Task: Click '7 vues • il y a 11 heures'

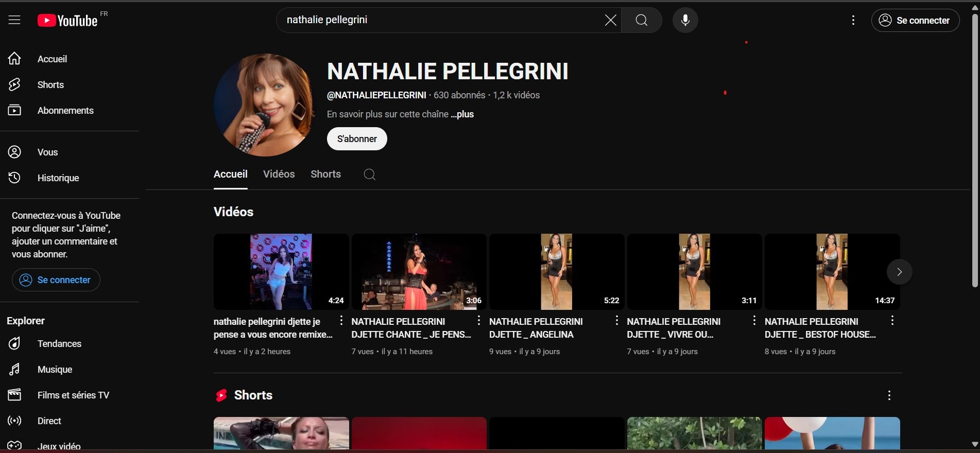Action: 392,352
